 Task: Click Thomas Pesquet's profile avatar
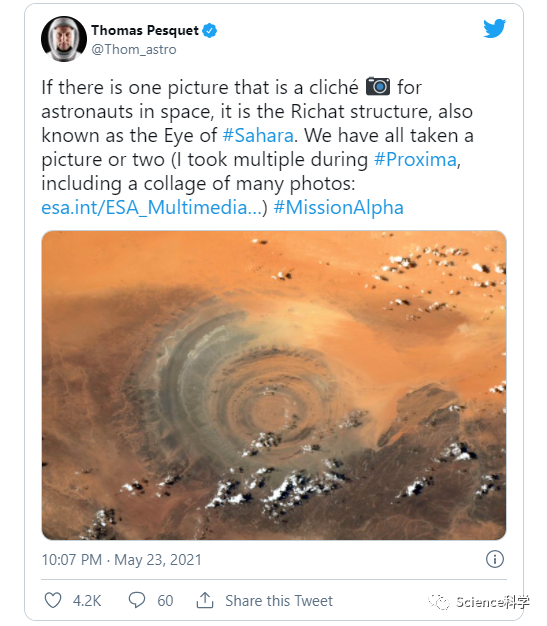pyautogui.click(x=64, y=39)
